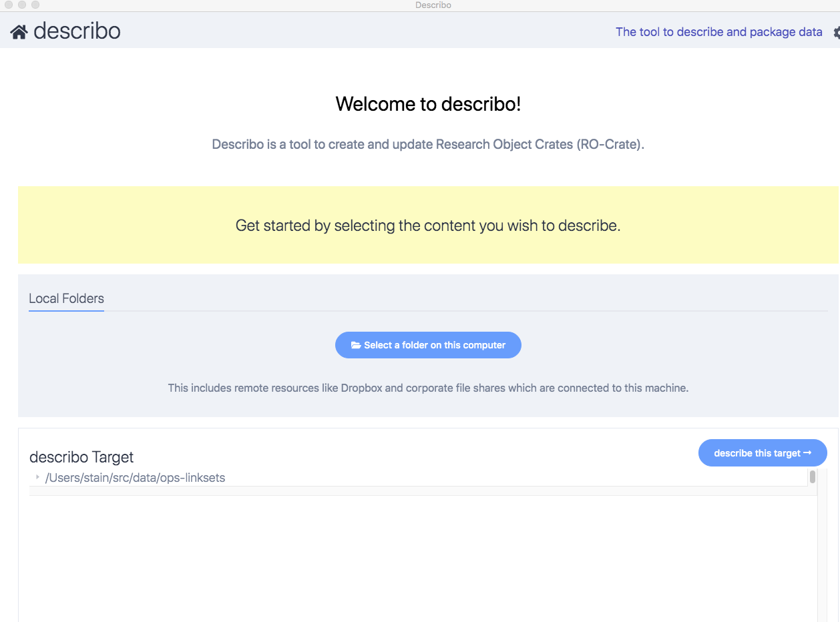The height and width of the screenshot is (622, 840).
Task: Click the describo logo text
Action: 77,31
